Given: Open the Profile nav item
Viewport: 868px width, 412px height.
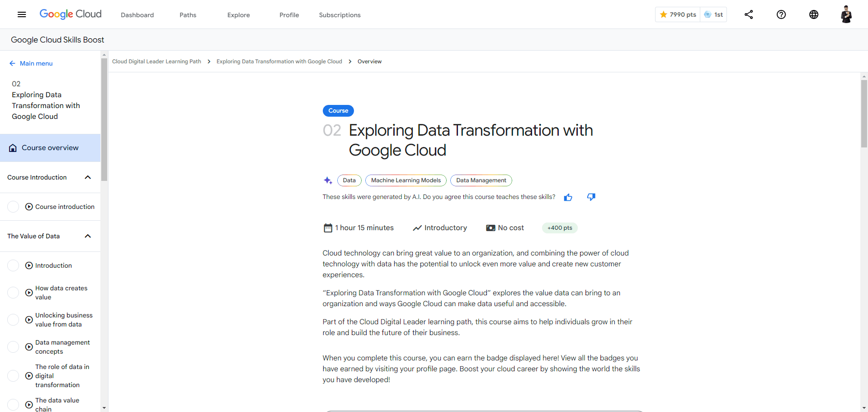Looking at the screenshot, I should pyautogui.click(x=289, y=15).
